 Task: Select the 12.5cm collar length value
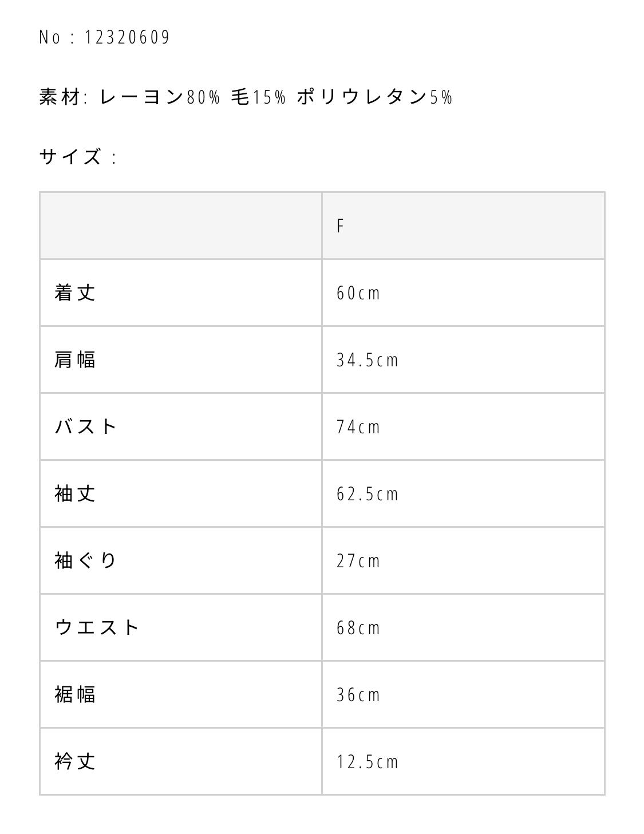[367, 762]
